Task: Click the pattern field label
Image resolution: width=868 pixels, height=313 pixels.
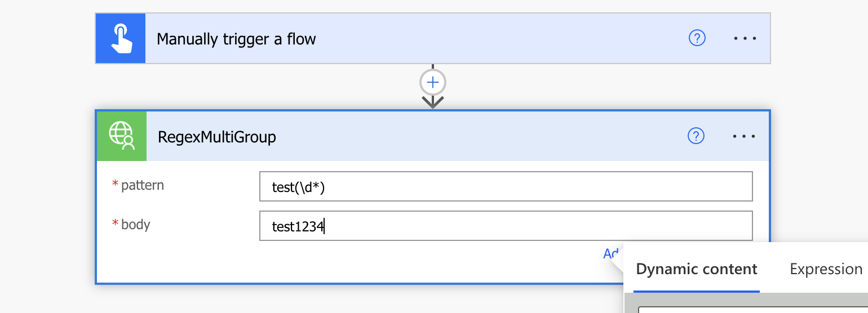Action: (142, 185)
